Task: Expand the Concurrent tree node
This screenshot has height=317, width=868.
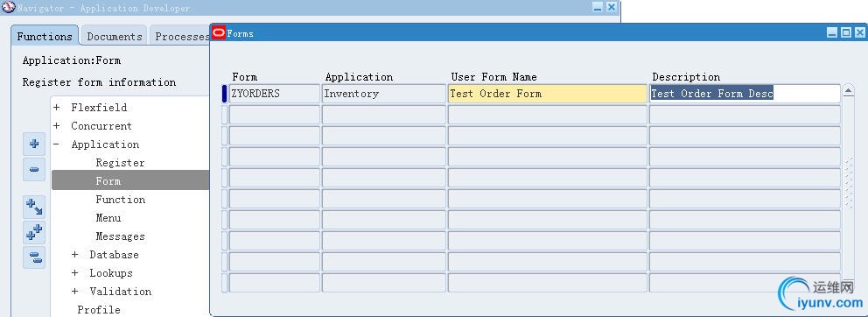Action: (57, 126)
